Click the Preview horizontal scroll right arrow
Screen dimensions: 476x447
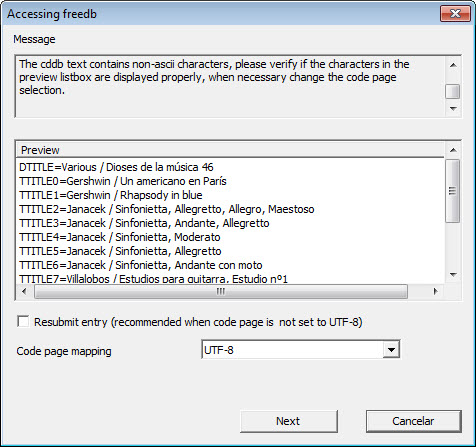click(435, 291)
